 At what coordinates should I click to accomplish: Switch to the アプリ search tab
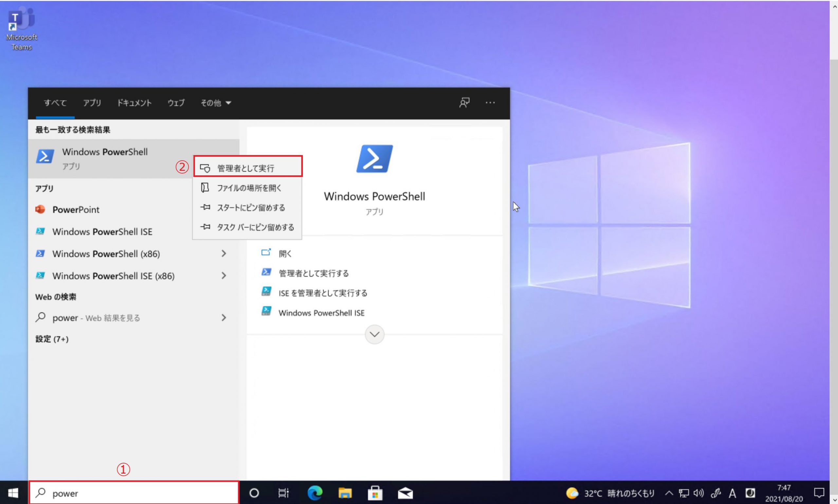(x=92, y=103)
